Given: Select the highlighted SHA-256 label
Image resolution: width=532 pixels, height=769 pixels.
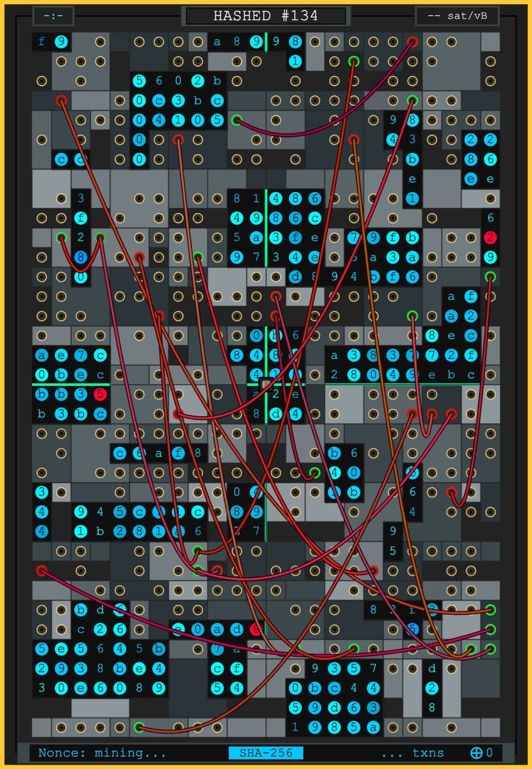Looking at the screenshot, I should coord(266,752).
